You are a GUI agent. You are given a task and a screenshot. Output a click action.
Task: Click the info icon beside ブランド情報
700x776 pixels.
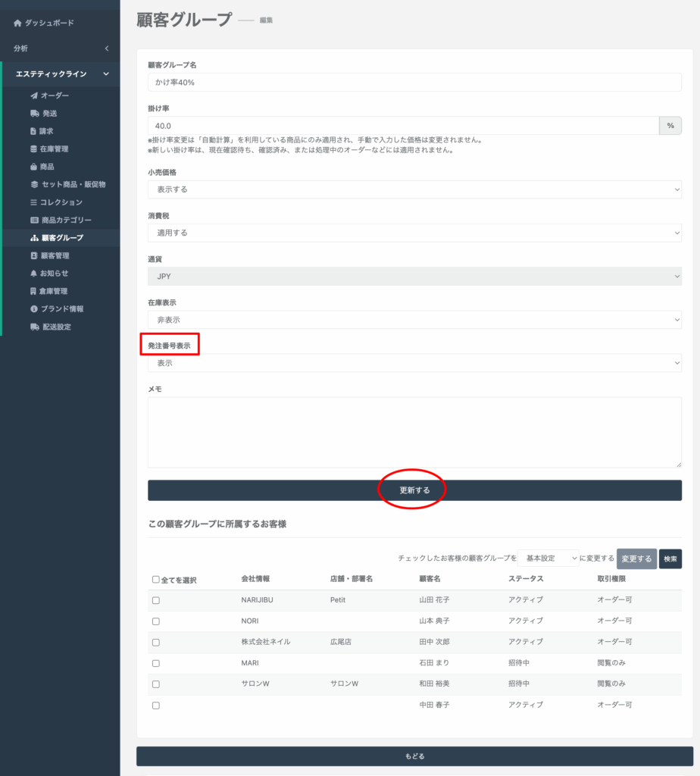pyautogui.click(x=34, y=309)
